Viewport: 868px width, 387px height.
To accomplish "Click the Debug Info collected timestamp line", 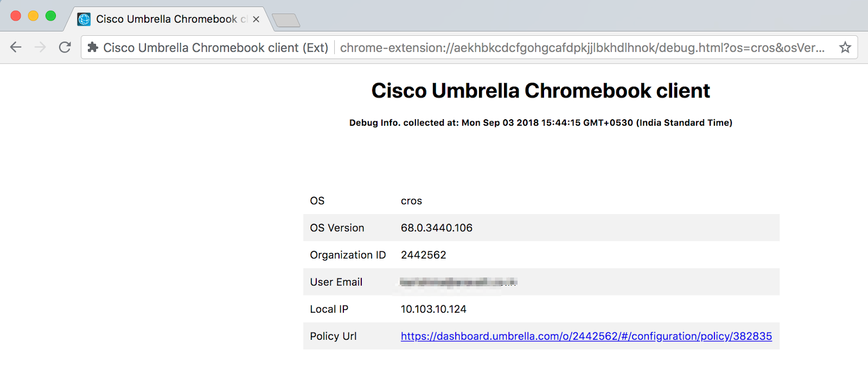I will tap(540, 122).
